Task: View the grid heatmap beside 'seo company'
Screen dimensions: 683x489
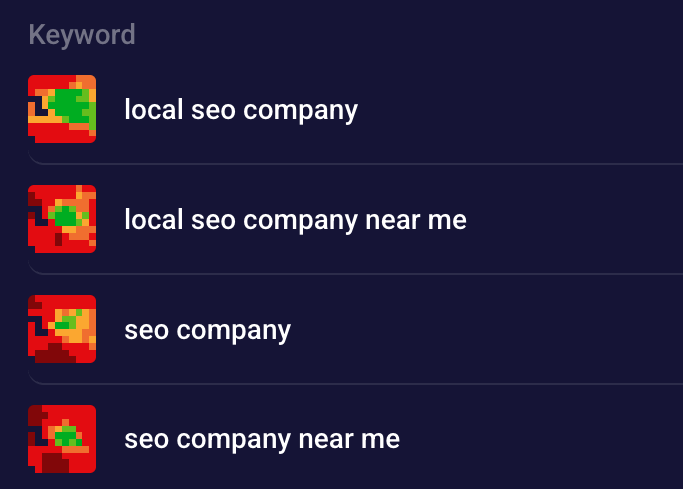Action: pyautogui.click(x=62, y=329)
